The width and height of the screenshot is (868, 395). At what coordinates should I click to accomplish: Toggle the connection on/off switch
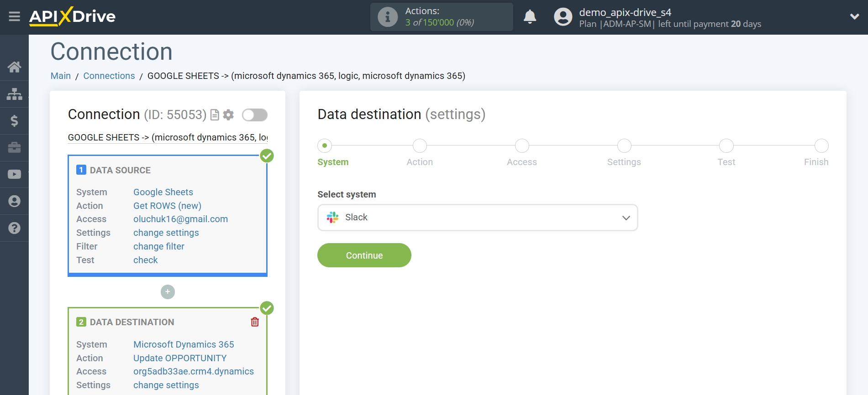click(x=255, y=115)
